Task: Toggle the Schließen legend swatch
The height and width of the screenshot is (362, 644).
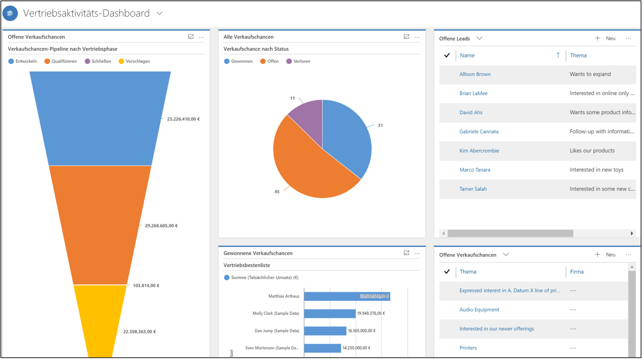Action: [87, 61]
